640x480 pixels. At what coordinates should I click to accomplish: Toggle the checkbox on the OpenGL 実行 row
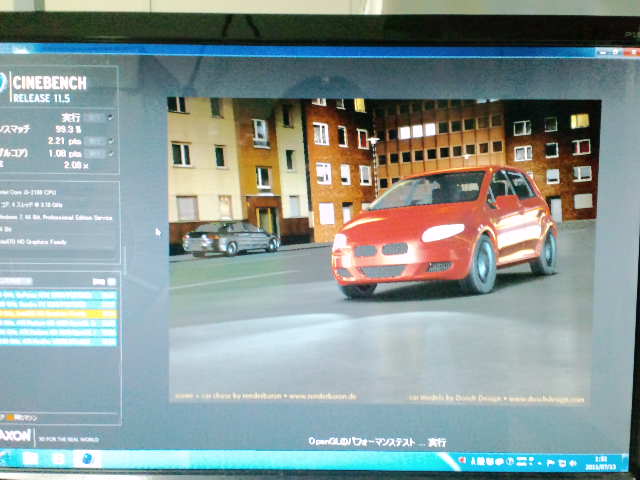click(110, 118)
